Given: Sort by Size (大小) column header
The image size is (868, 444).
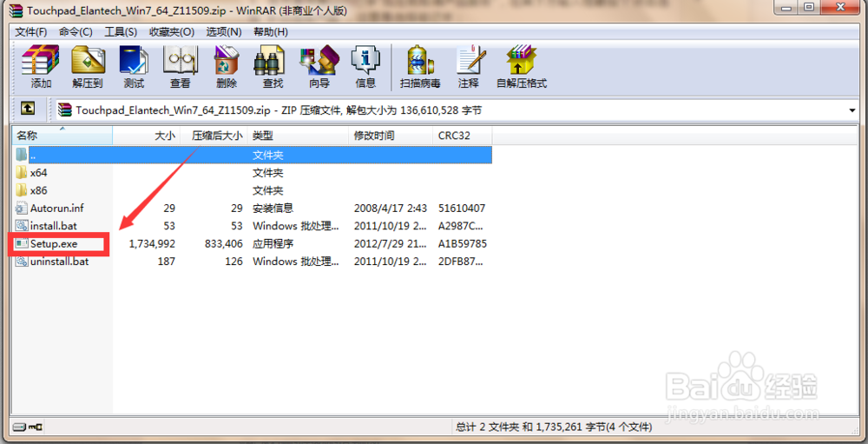Looking at the screenshot, I should tap(147, 136).
